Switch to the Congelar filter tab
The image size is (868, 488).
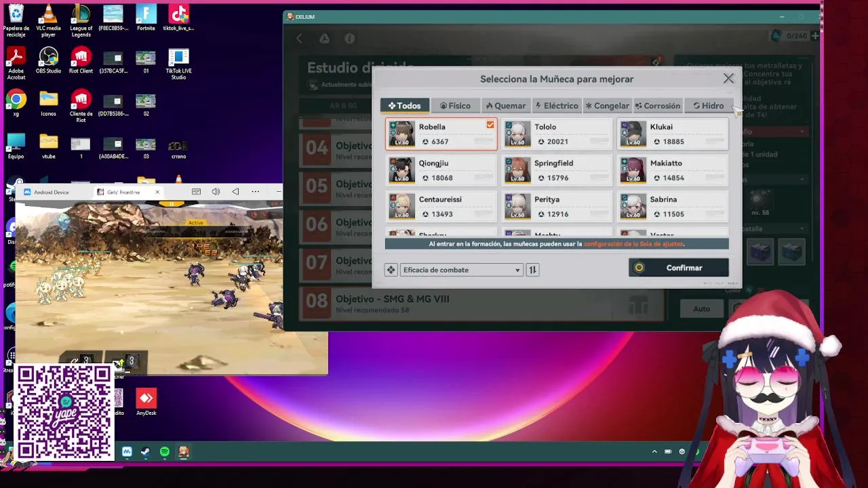click(x=608, y=106)
